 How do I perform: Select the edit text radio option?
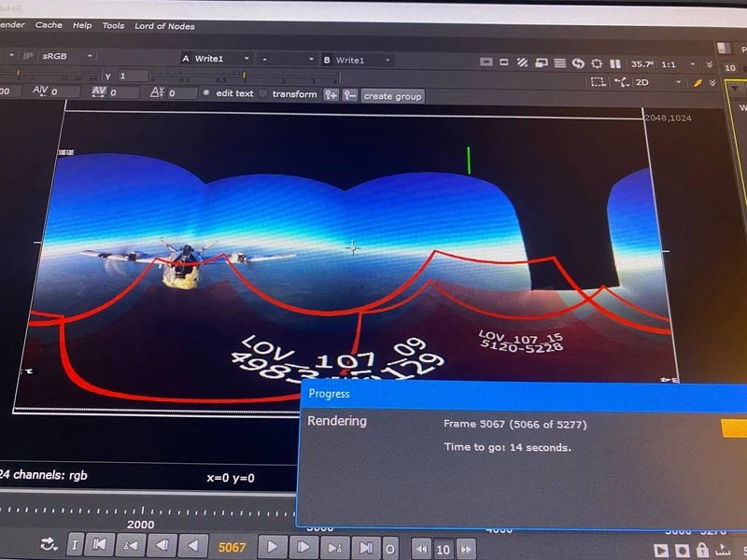pyautogui.click(x=228, y=93)
